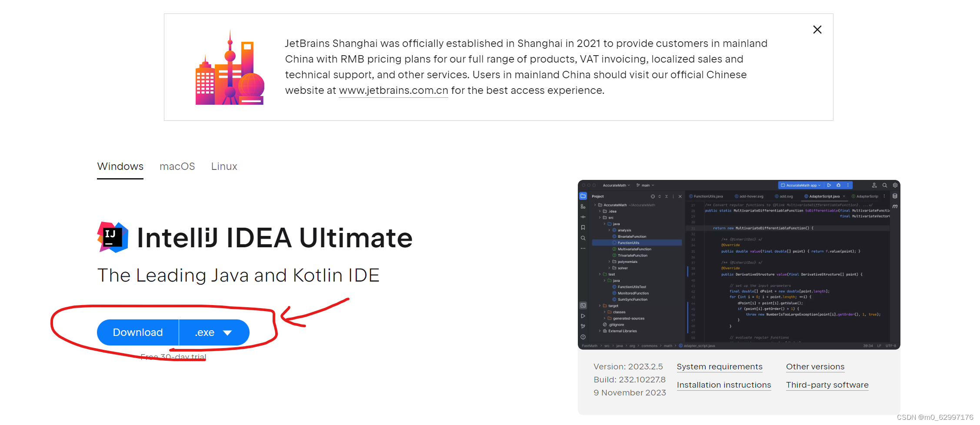980x425 pixels.
Task: Click the Commit tool window icon
Action: pos(583,217)
